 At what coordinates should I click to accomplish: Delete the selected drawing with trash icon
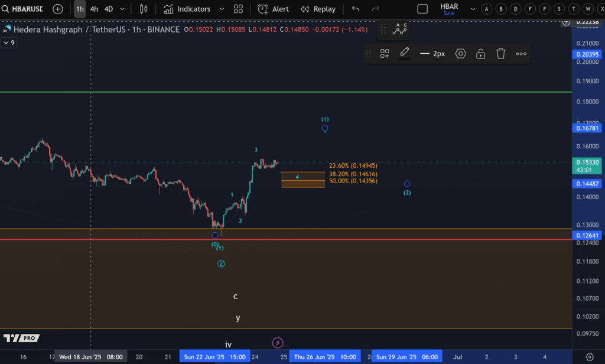point(501,54)
